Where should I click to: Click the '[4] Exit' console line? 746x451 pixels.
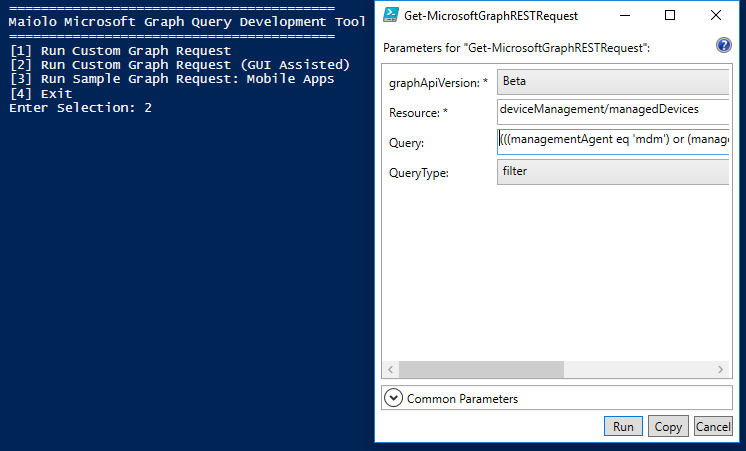point(41,93)
